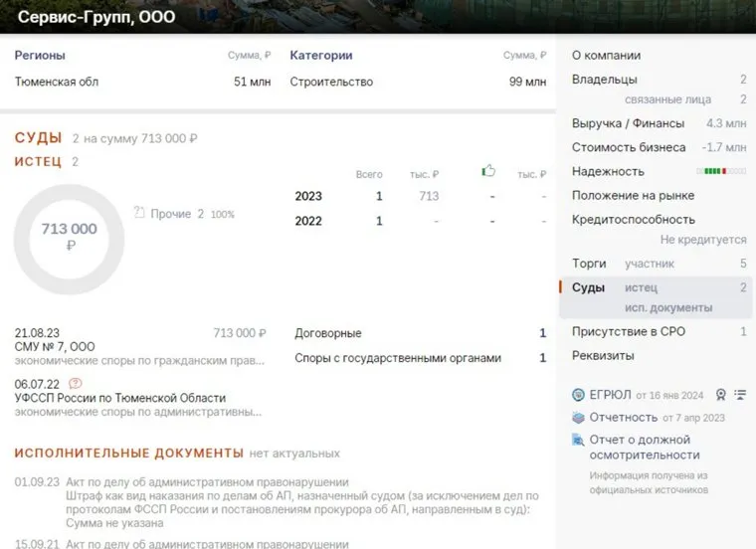Click the Договорные disputes category
Image resolution: width=756 pixels, height=549 pixels.
click(x=328, y=333)
